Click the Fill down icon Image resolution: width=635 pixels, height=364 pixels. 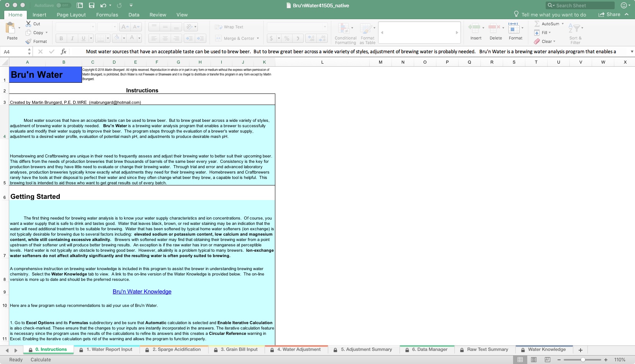pos(537,33)
